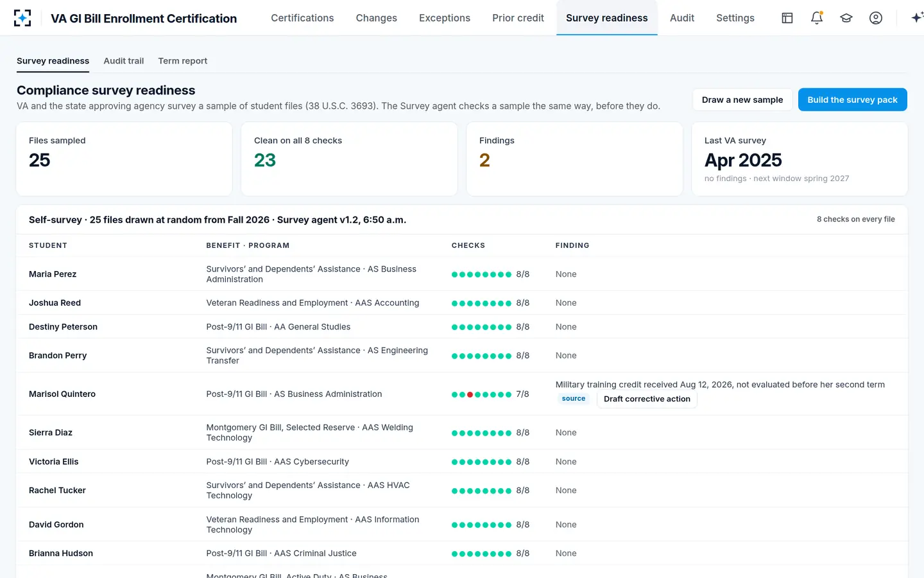This screenshot has width=924, height=578.
Task: Click the STUDENT column header
Action: (48, 245)
